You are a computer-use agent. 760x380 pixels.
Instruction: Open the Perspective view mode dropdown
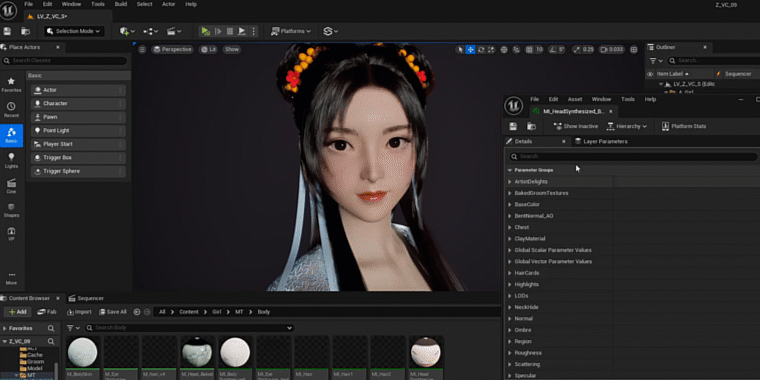pos(172,49)
